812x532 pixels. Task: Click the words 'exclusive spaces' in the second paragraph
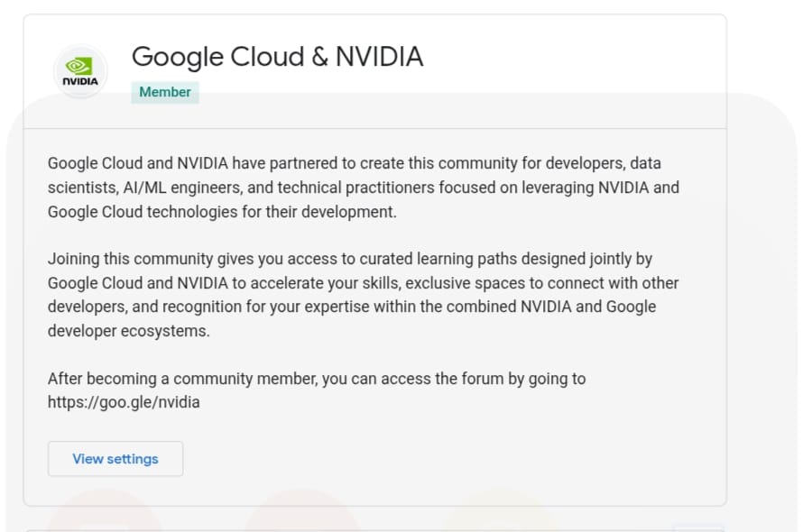point(464,283)
